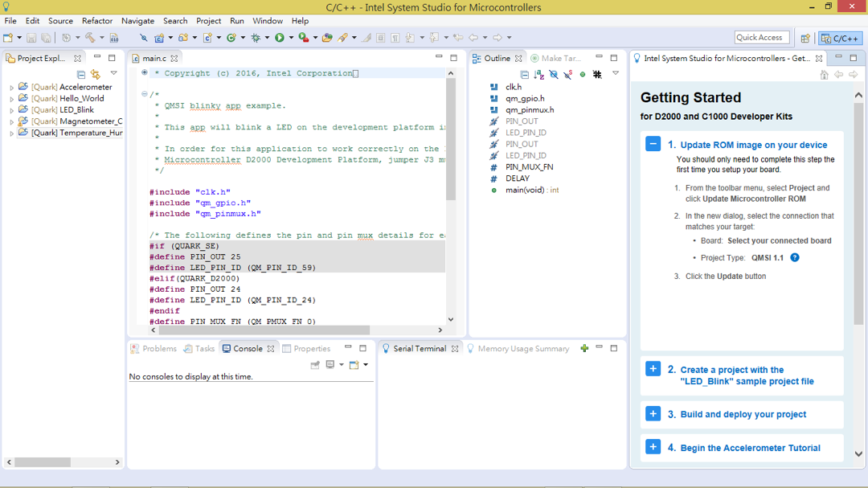
Task: Click the Pin Console icon
Action: (315, 364)
